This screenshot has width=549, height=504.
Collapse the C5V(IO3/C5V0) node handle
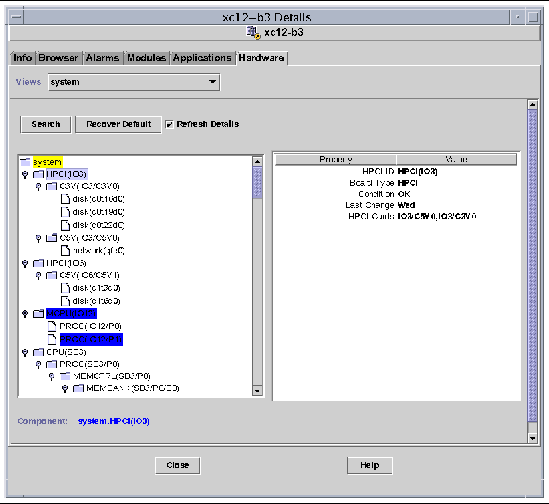(x=39, y=238)
